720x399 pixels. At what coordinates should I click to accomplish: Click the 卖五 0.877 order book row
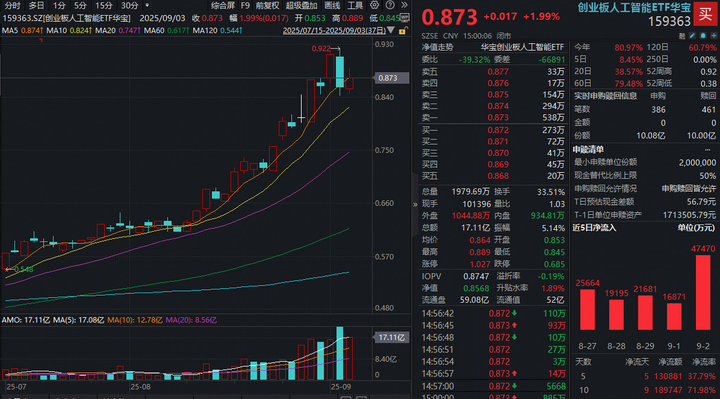point(493,72)
